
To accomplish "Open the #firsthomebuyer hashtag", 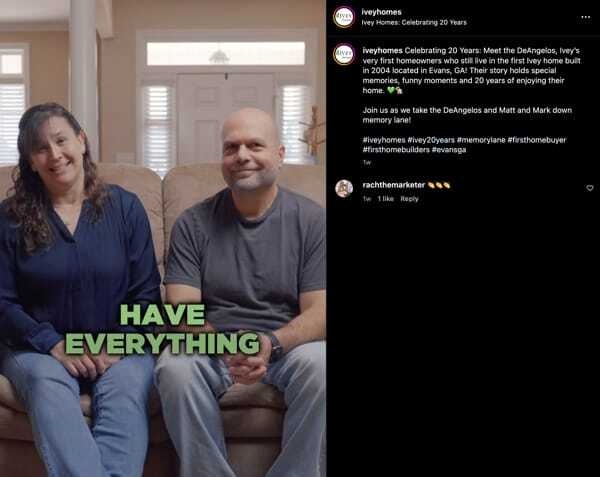I will coord(537,140).
